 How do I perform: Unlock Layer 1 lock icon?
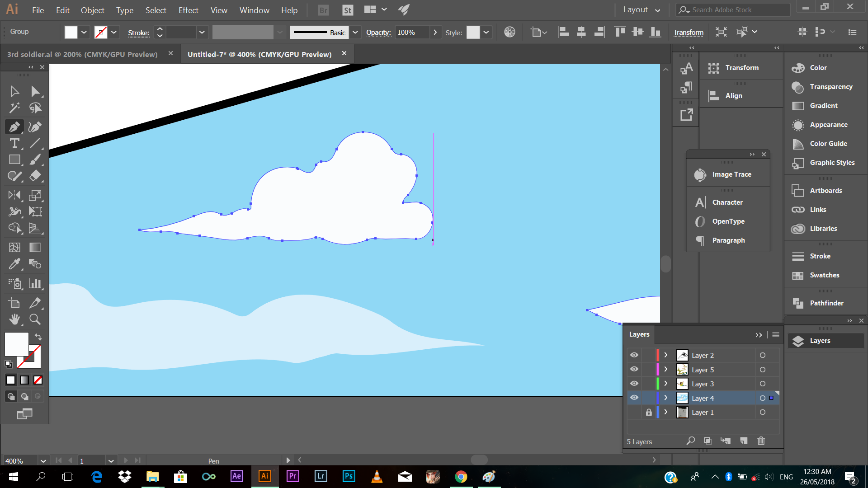click(x=649, y=412)
